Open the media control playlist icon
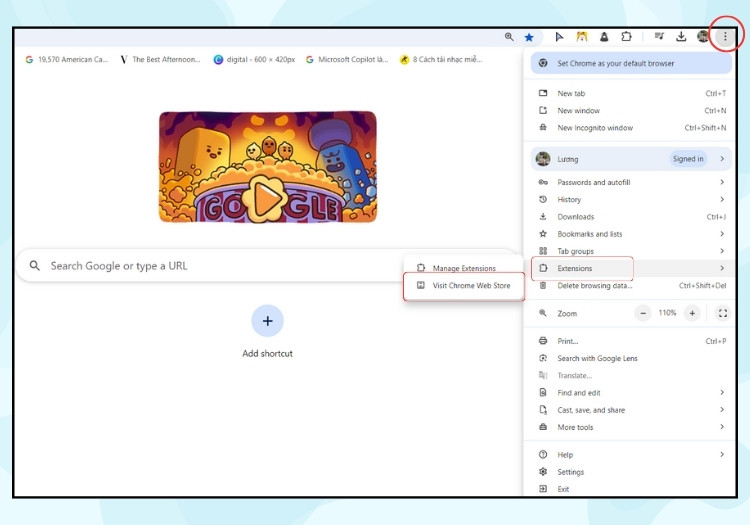The height and width of the screenshot is (525, 750). pos(659,36)
